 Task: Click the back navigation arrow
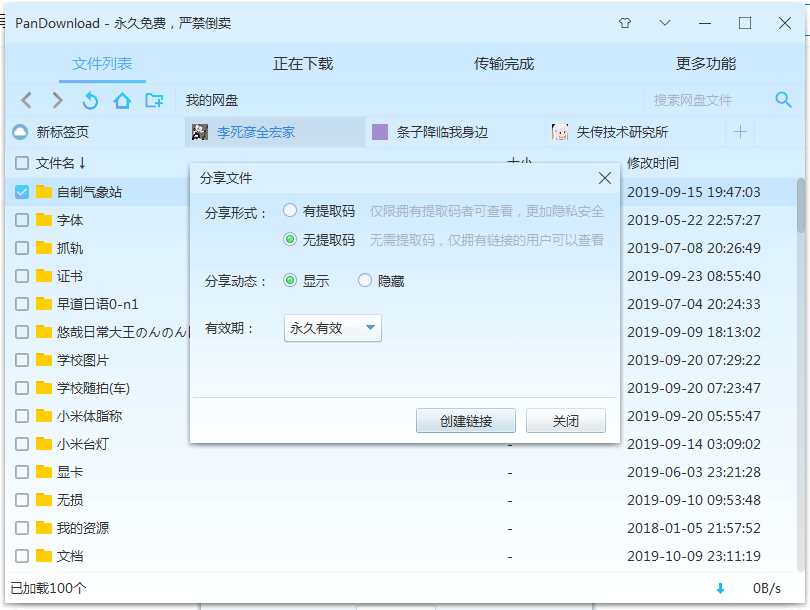tap(25, 100)
